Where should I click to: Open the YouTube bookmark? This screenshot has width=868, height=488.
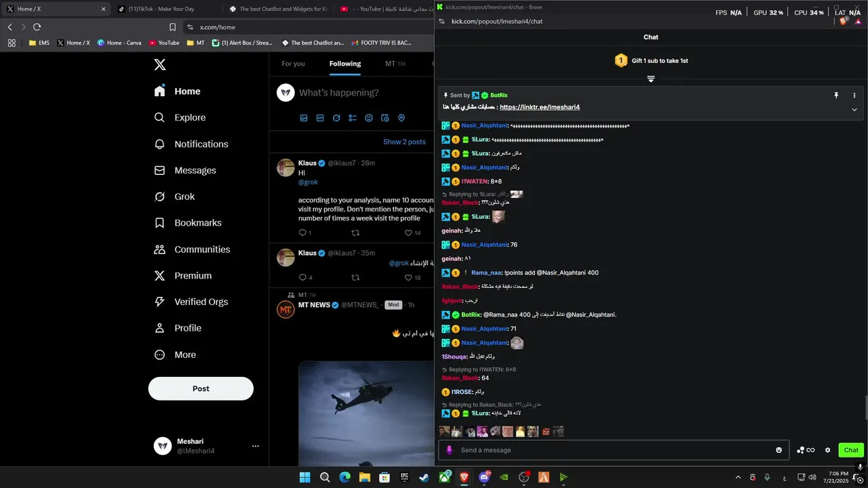click(163, 43)
